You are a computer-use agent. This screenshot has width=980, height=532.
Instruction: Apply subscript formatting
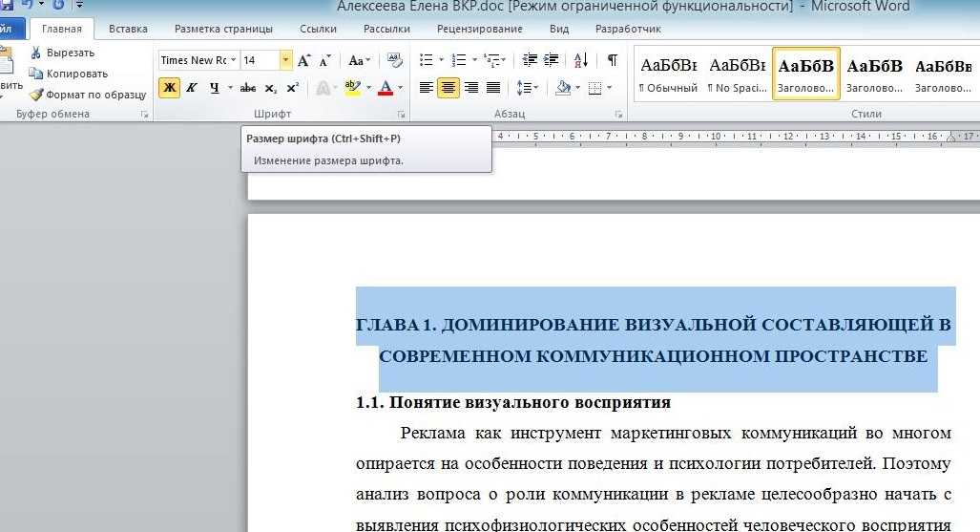271,88
